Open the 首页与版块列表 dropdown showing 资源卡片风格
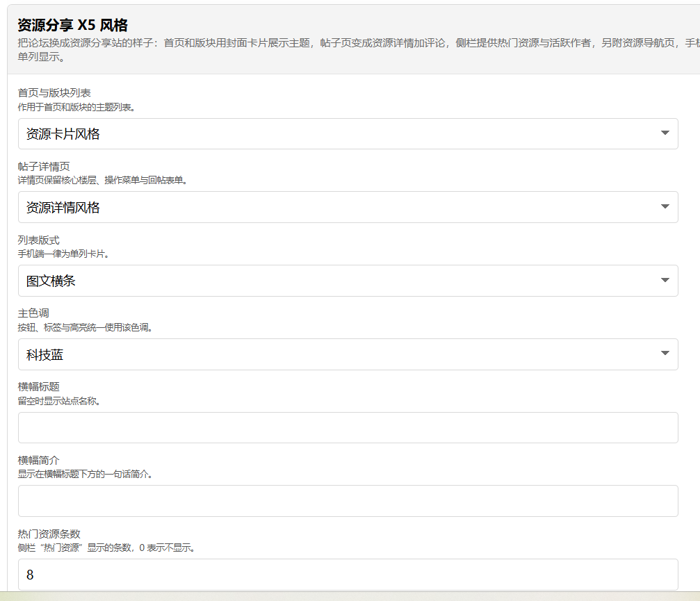The image size is (700, 601). [x=348, y=134]
